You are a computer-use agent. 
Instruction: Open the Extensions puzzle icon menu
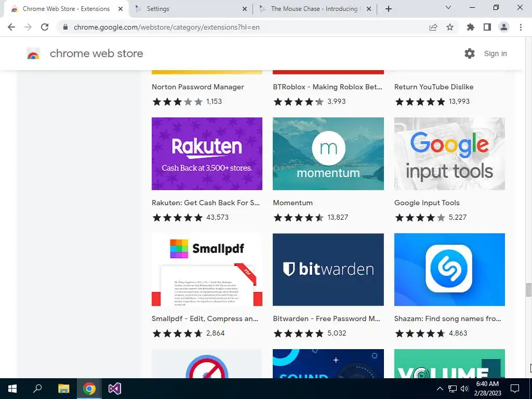(x=471, y=27)
